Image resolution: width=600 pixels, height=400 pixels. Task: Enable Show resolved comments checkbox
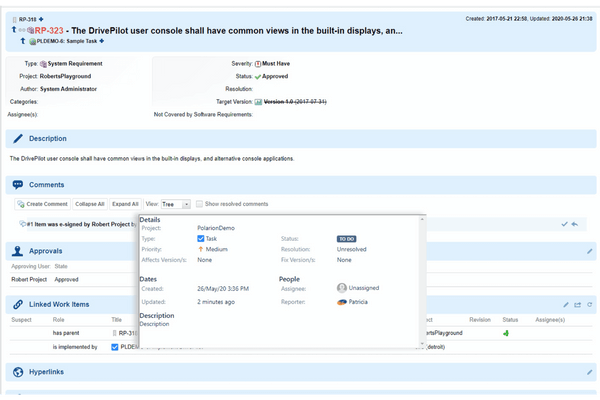click(x=199, y=204)
